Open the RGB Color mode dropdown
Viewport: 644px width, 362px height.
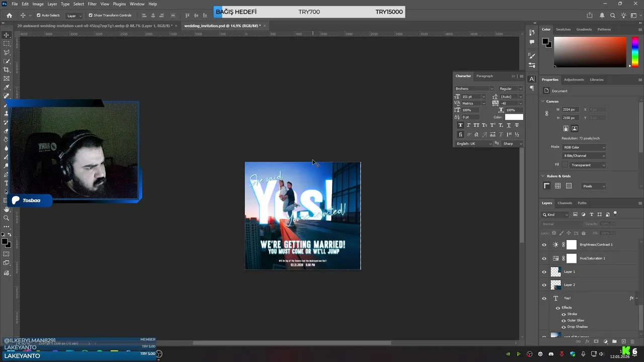(x=584, y=147)
